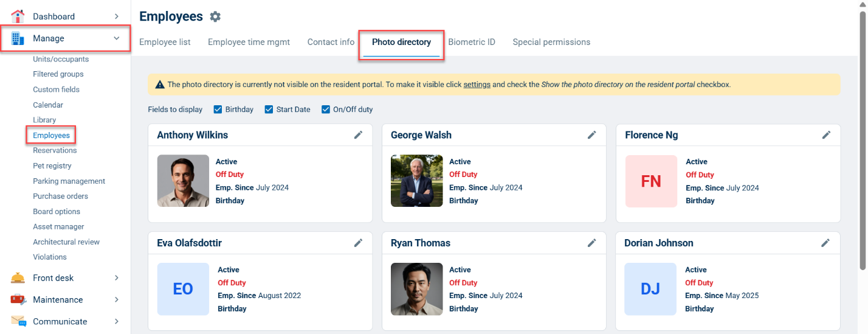Uncheck the Start Date field checkbox
Viewport: 868px width, 334px height.
(269, 110)
